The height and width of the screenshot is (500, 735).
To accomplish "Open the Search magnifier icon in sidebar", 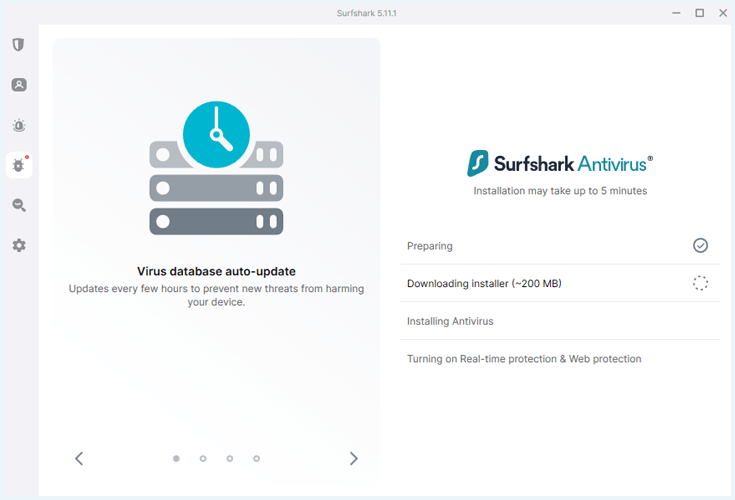I will click(x=19, y=205).
